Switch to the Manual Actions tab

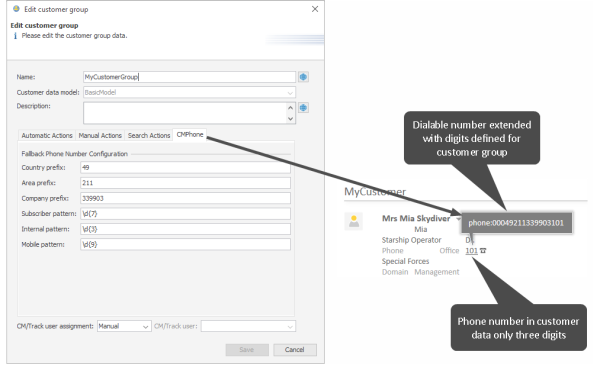tap(100, 135)
